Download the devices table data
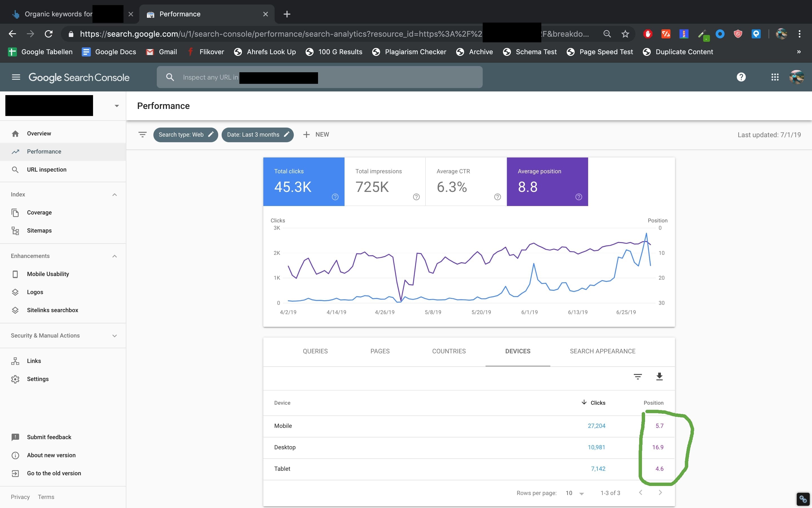This screenshot has width=812, height=508. pos(659,377)
